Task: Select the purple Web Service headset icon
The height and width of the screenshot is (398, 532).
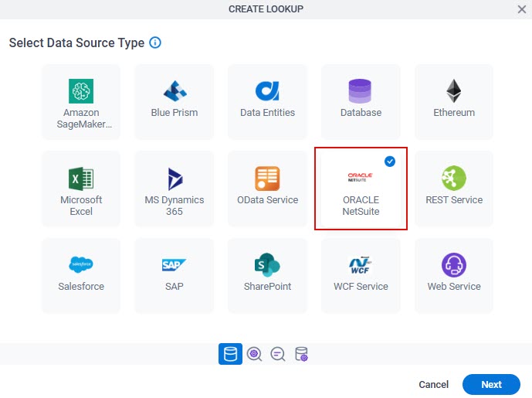Action: tap(453, 265)
